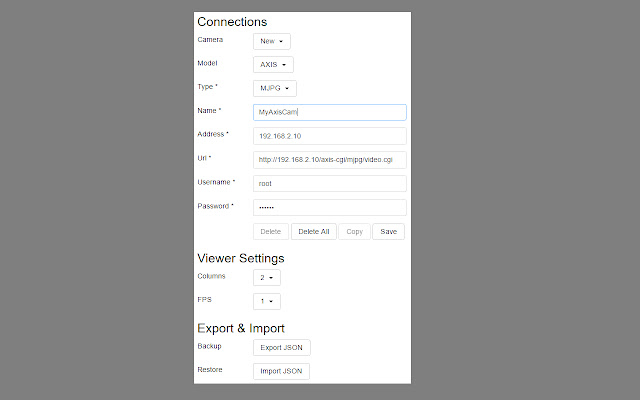
Task: Click the Connections heading
Action: tap(232, 21)
